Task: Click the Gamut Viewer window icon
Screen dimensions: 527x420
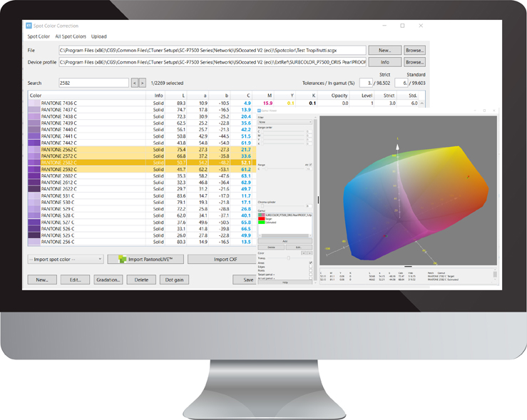Action: pyautogui.click(x=260, y=111)
